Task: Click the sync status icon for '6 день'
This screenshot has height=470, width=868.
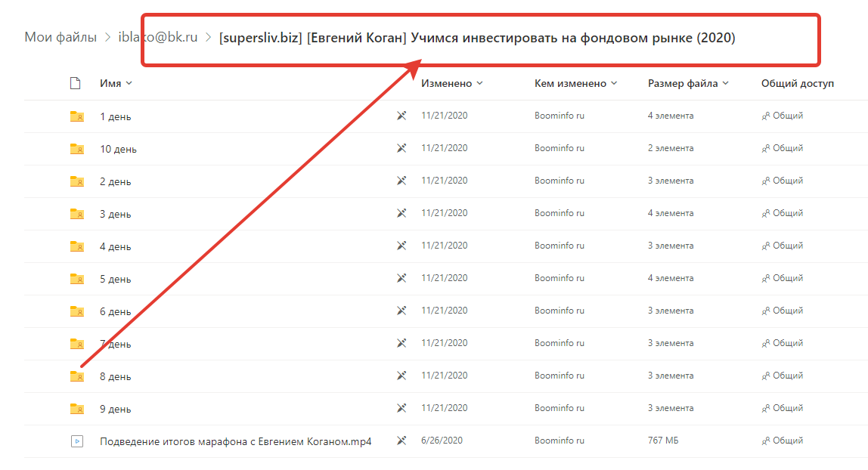Action: (x=401, y=311)
